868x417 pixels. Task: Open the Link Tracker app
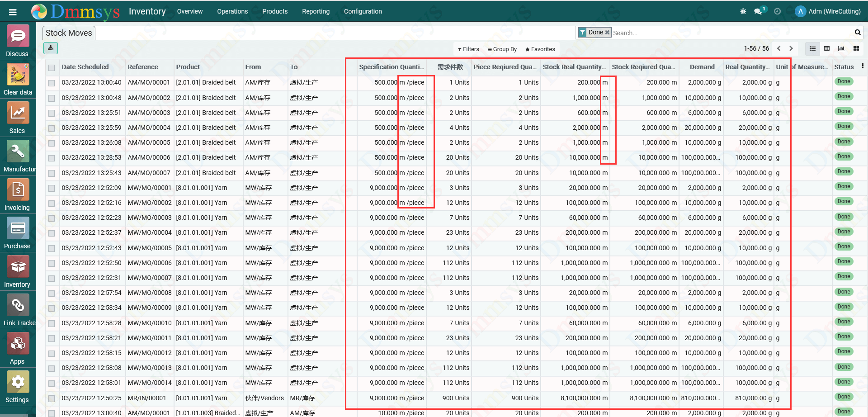tap(18, 310)
